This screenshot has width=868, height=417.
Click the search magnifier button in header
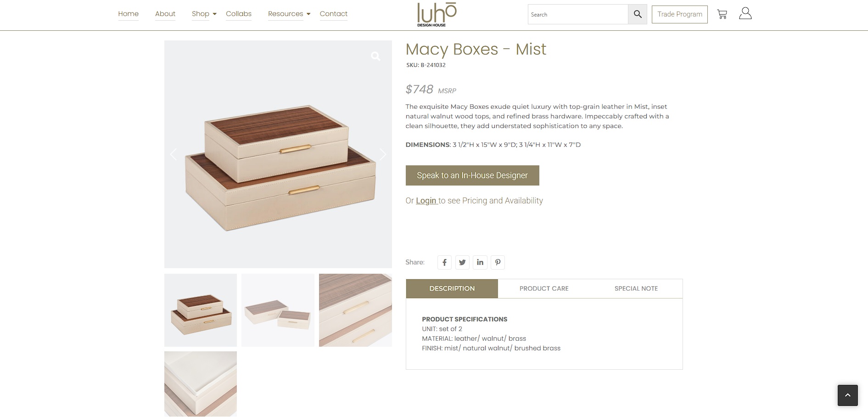tap(638, 14)
